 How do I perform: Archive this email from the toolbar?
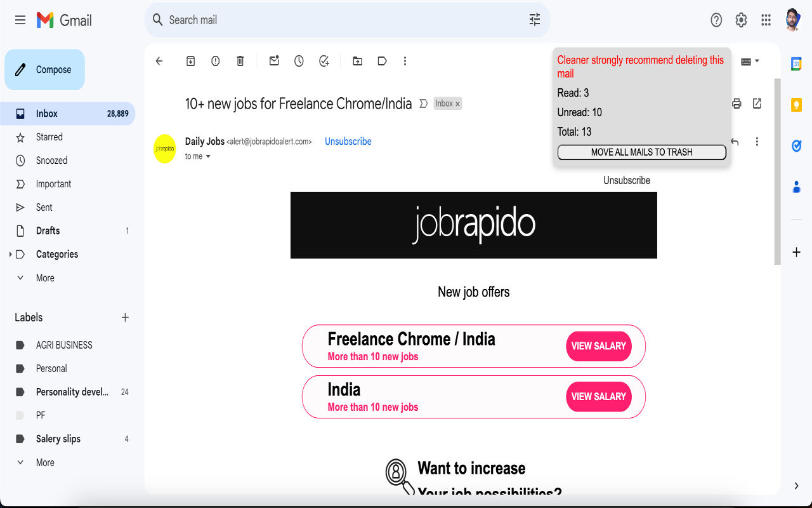[190, 60]
